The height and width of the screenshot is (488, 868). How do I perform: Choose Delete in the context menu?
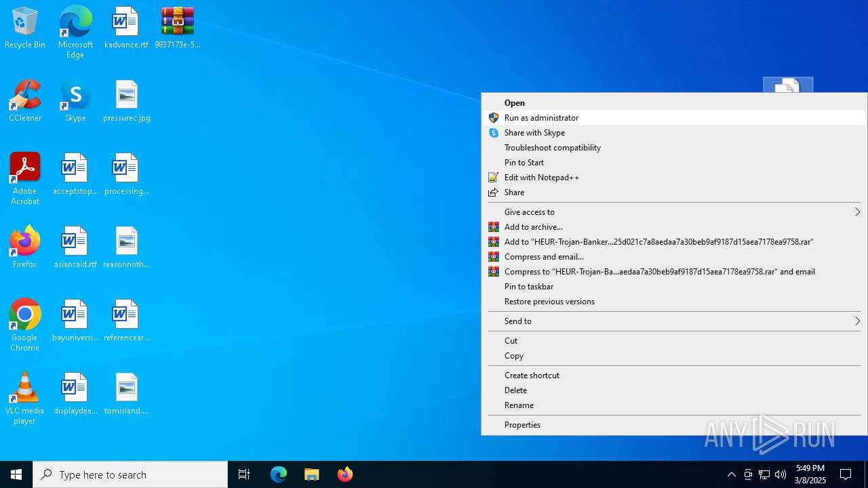click(x=674, y=390)
